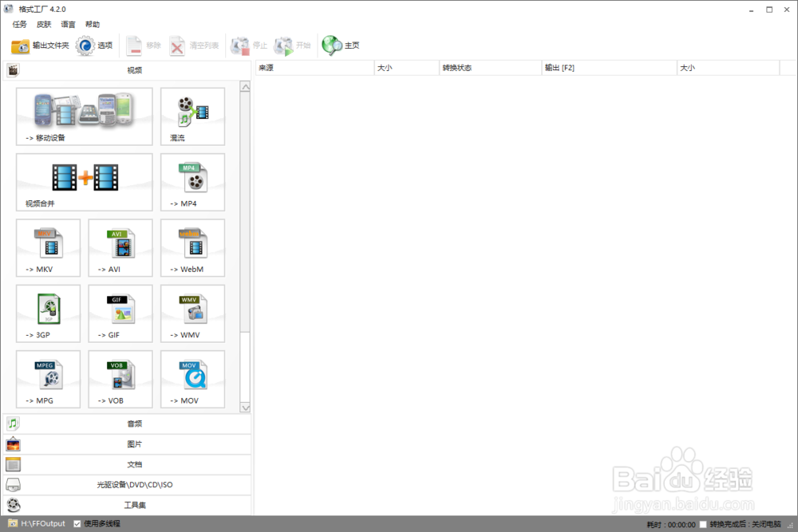Open the 帮助 help menu
The image size is (798, 532).
(93, 25)
